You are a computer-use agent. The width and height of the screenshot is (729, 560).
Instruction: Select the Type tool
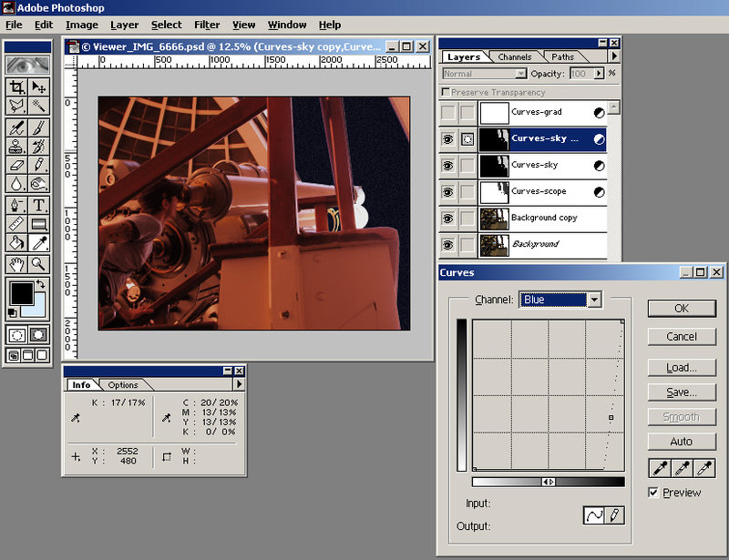39,206
